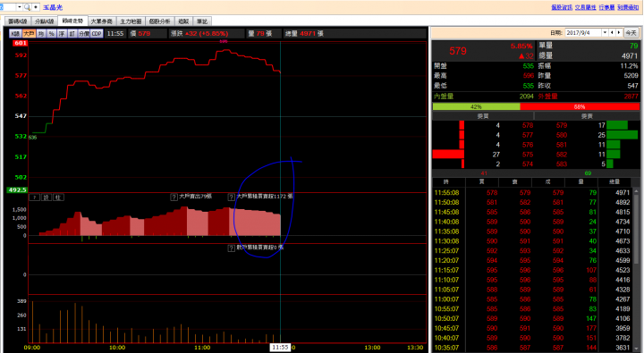Toggle the 分價 price distribution button
Image resolution: width=644 pixels, height=353 pixels.
click(84, 34)
